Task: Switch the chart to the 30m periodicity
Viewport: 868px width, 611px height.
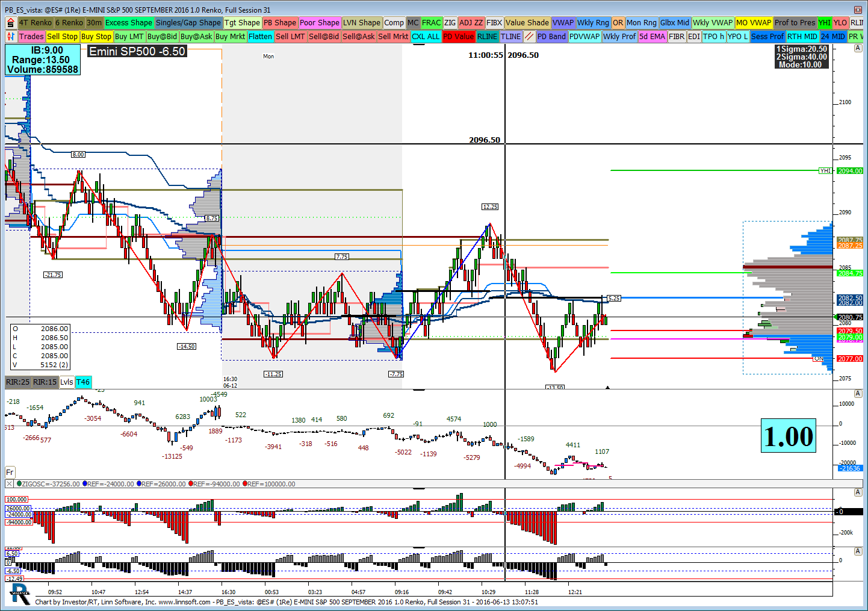Action: [x=95, y=23]
